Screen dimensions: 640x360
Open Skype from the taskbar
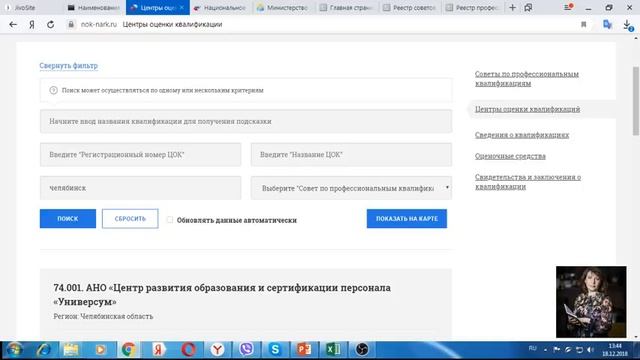click(x=275, y=349)
